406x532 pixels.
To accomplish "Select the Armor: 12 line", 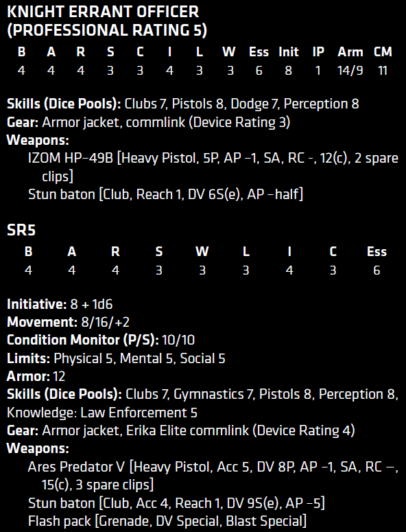I will tap(36, 376).
